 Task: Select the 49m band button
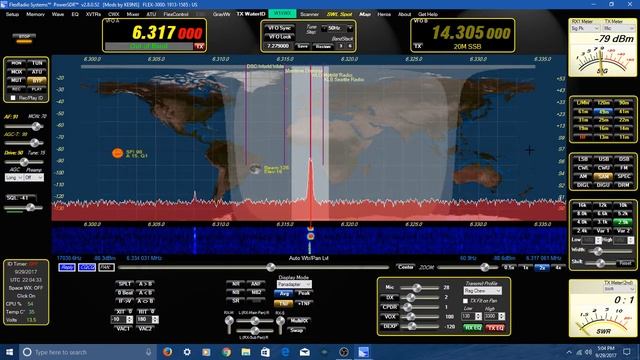(603, 111)
